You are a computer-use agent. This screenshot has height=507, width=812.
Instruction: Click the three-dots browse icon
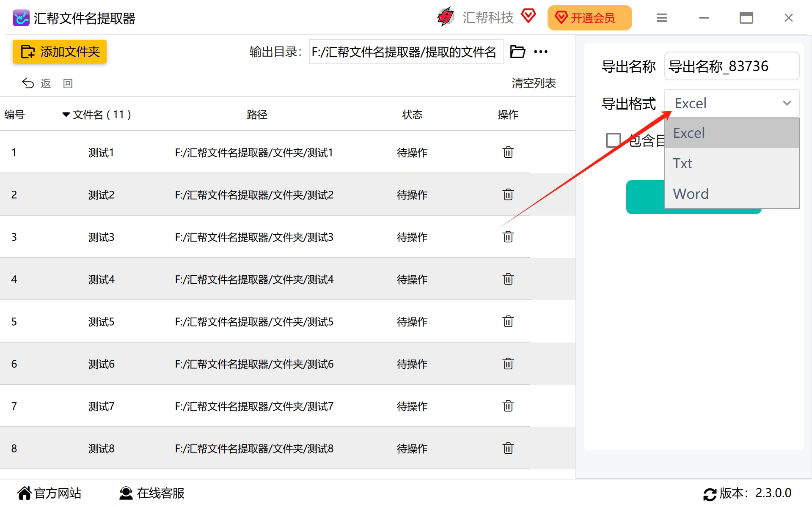(540, 52)
